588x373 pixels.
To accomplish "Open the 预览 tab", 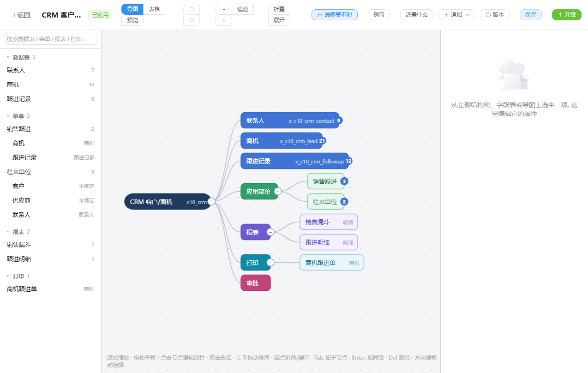I will pos(132,20).
